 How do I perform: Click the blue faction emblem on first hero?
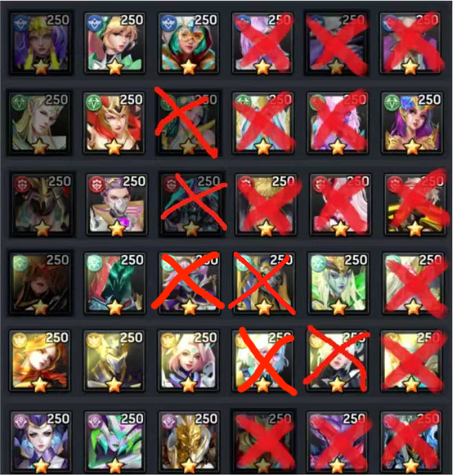pos(21,23)
